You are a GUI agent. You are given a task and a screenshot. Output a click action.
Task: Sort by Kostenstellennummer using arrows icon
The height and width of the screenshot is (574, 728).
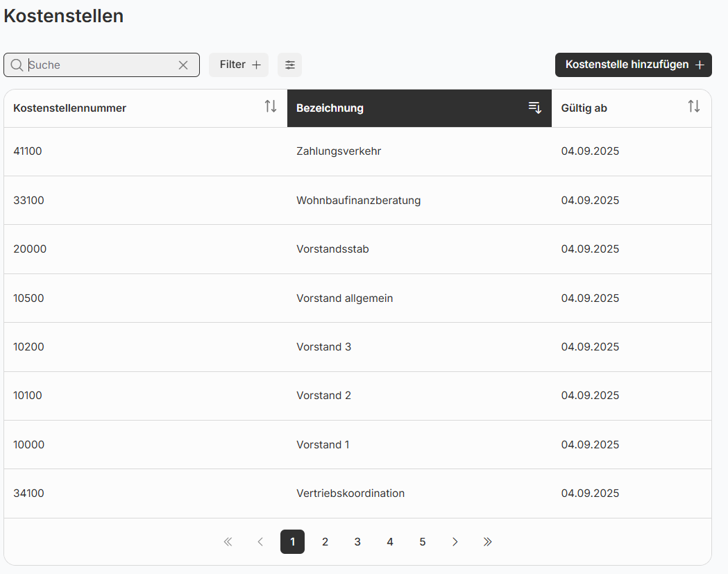click(x=271, y=107)
